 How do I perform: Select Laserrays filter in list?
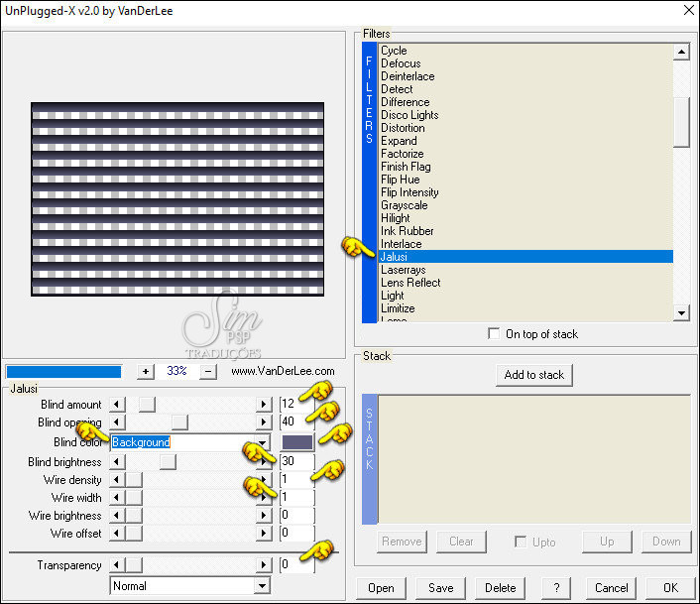[x=404, y=270]
